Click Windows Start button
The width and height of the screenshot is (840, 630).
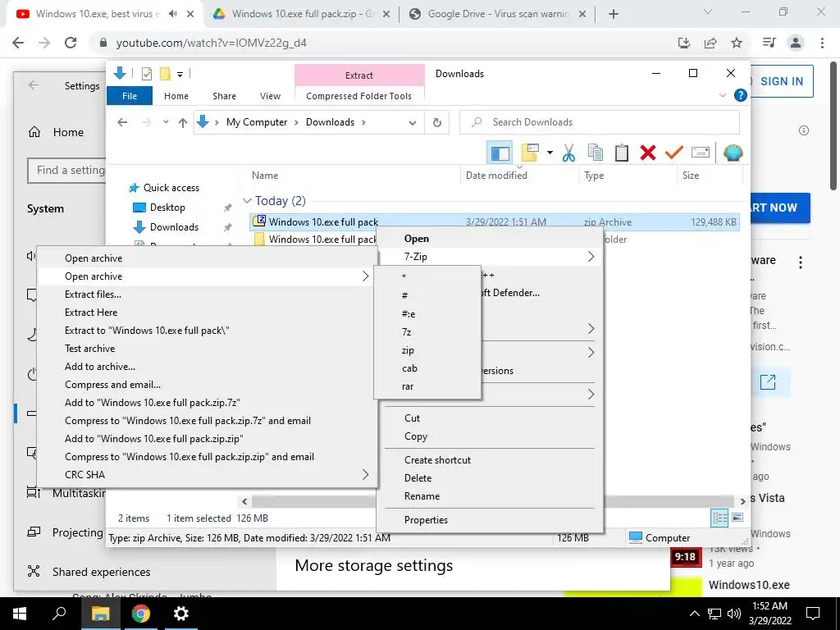[20, 614]
